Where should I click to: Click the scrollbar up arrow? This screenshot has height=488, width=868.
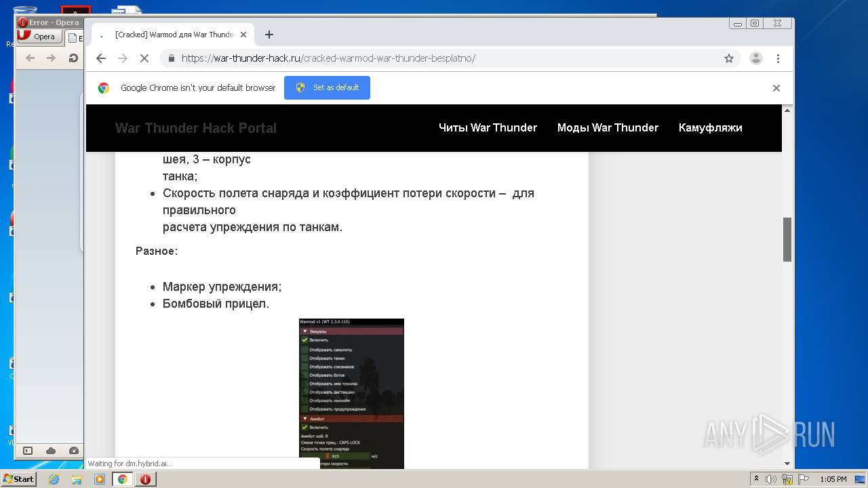point(787,110)
